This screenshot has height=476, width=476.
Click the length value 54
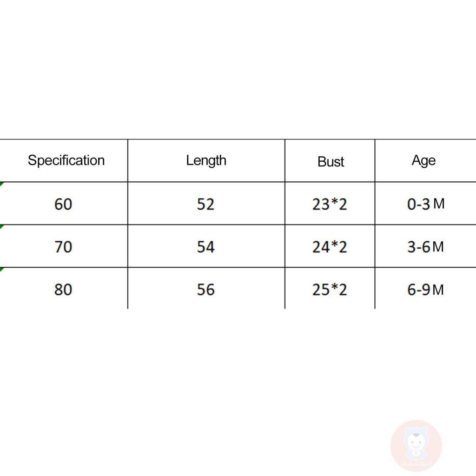coord(205,246)
